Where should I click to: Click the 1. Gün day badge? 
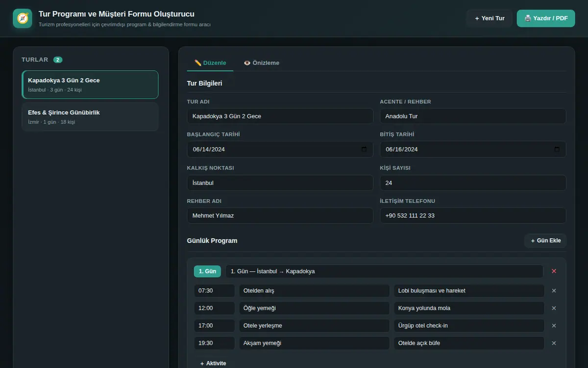pyautogui.click(x=207, y=271)
